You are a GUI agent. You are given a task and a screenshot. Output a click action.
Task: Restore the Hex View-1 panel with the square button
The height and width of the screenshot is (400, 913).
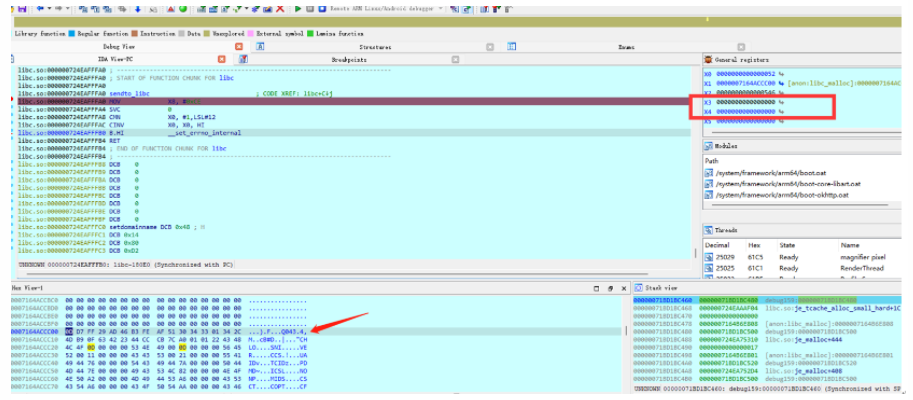596,288
